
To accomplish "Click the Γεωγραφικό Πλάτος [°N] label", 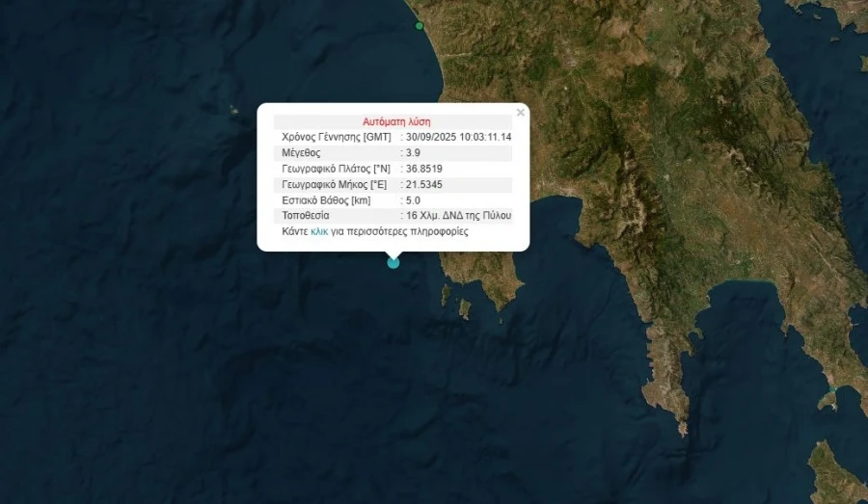I will pos(336,169).
